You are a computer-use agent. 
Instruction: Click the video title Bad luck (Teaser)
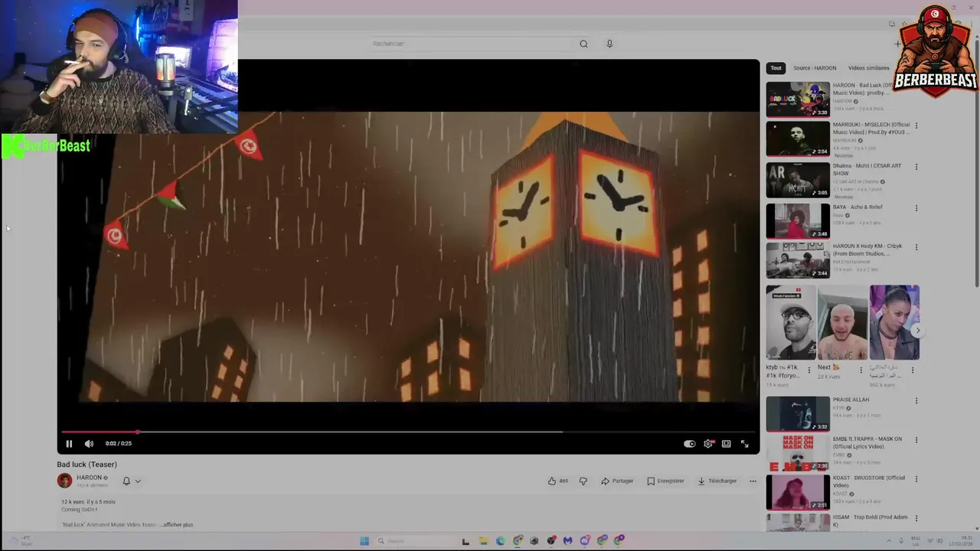(87, 465)
